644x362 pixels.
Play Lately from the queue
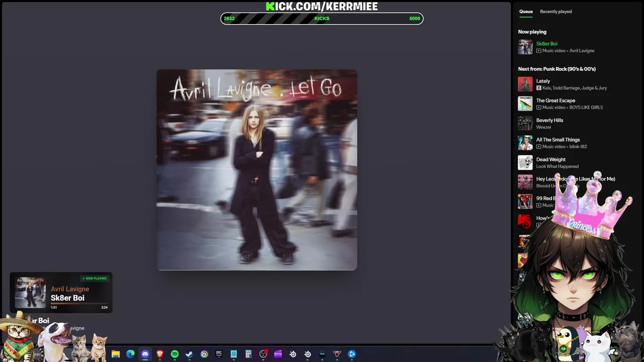click(x=543, y=81)
